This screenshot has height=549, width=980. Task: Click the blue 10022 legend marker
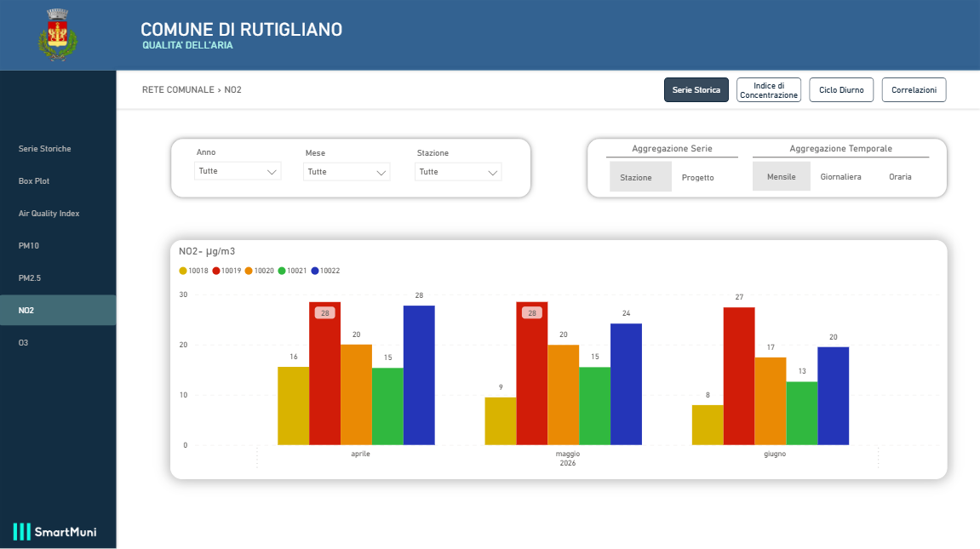click(x=315, y=271)
